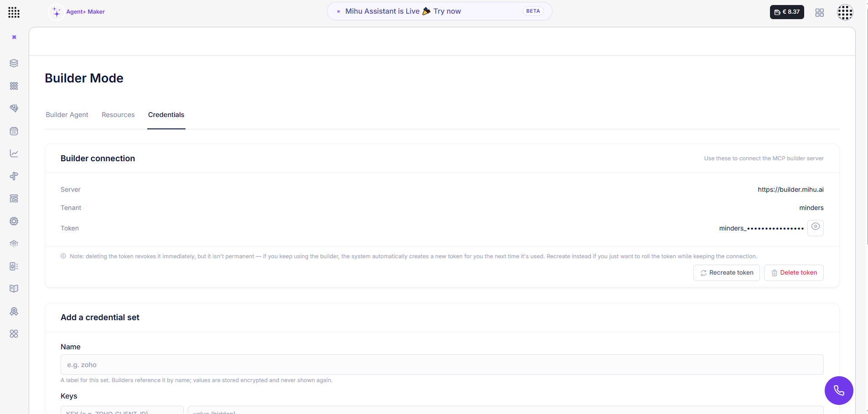
Task: Click the Delete token button
Action: coord(794,273)
